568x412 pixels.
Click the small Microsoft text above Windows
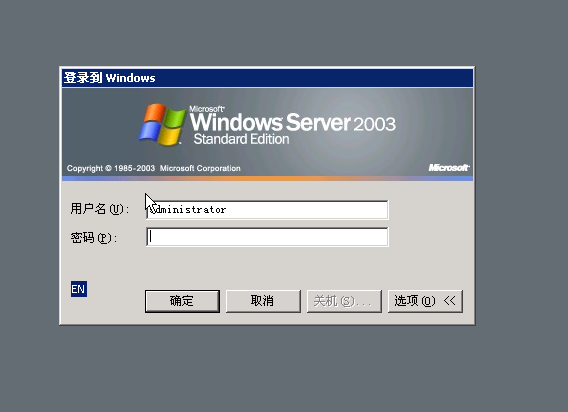pyautogui.click(x=207, y=109)
